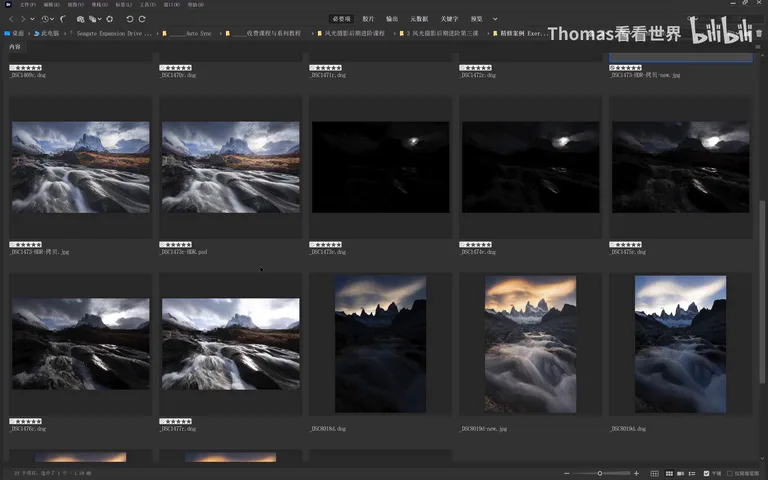
Task: Switch to 预览 workspace
Action: (x=477, y=19)
